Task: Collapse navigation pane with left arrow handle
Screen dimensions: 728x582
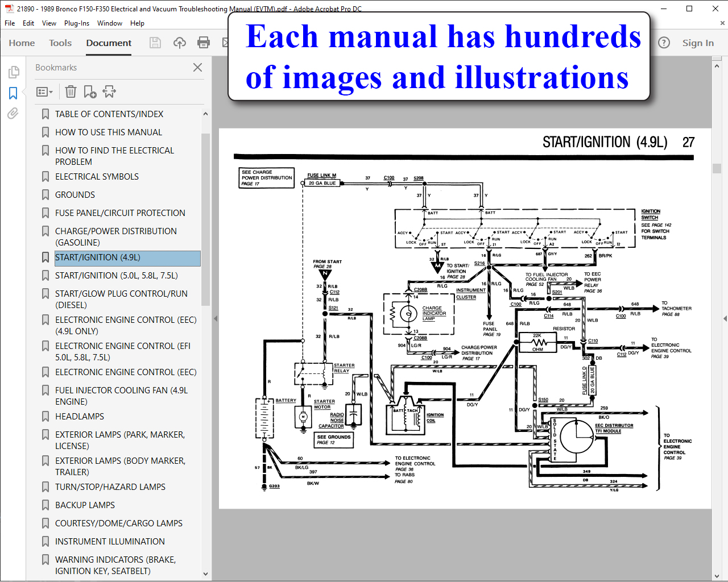Action: [x=216, y=318]
